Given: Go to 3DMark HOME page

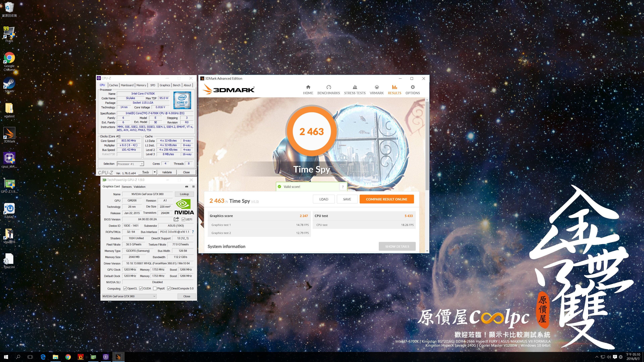Looking at the screenshot, I should (x=308, y=90).
